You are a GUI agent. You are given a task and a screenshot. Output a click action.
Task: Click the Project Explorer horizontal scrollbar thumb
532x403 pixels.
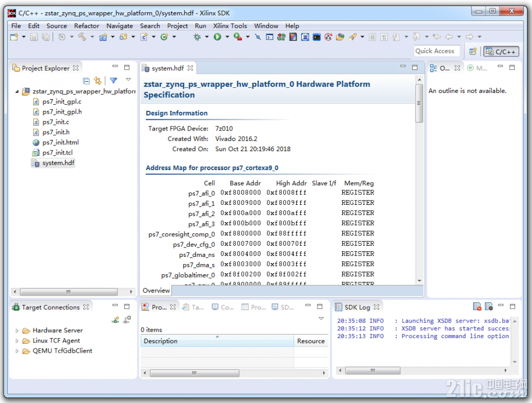68,292
